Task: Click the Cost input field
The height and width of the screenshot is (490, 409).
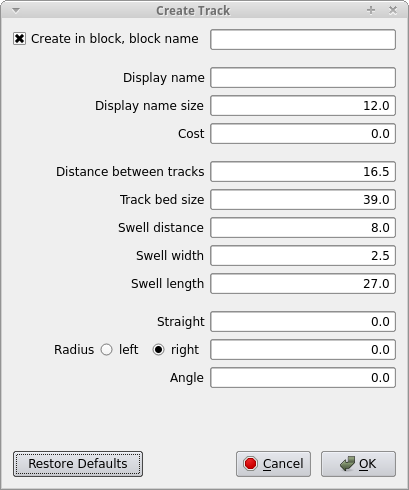Action: pyautogui.click(x=303, y=134)
